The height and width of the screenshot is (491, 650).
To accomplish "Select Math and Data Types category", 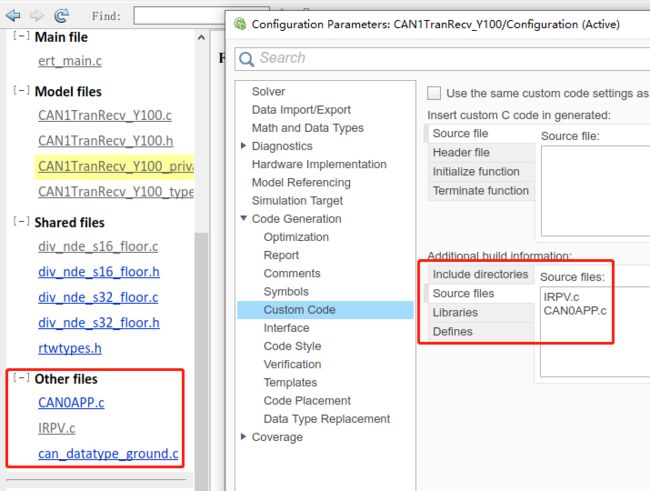I will (x=308, y=128).
